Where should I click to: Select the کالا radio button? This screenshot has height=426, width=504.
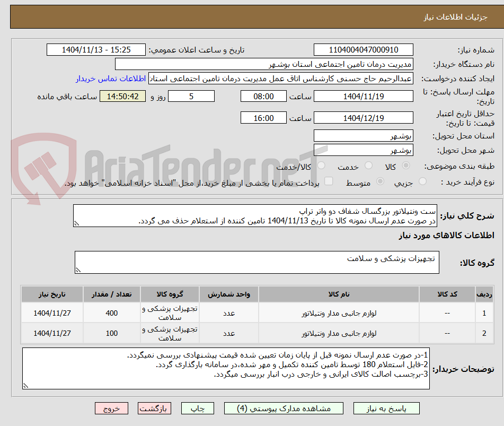(x=406, y=166)
